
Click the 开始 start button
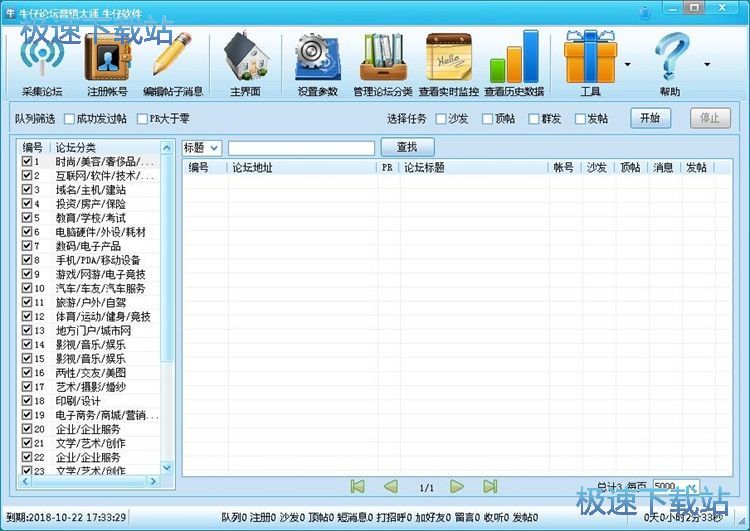pos(650,118)
